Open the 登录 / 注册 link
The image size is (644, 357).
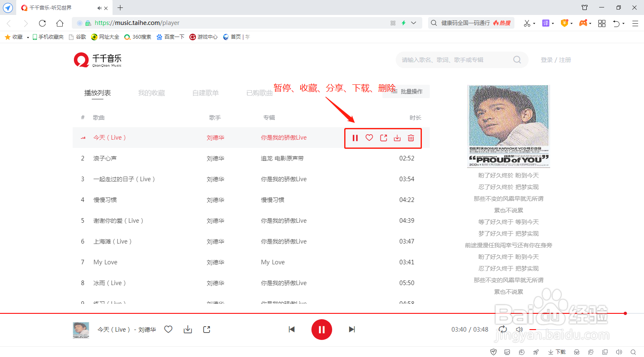click(556, 60)
